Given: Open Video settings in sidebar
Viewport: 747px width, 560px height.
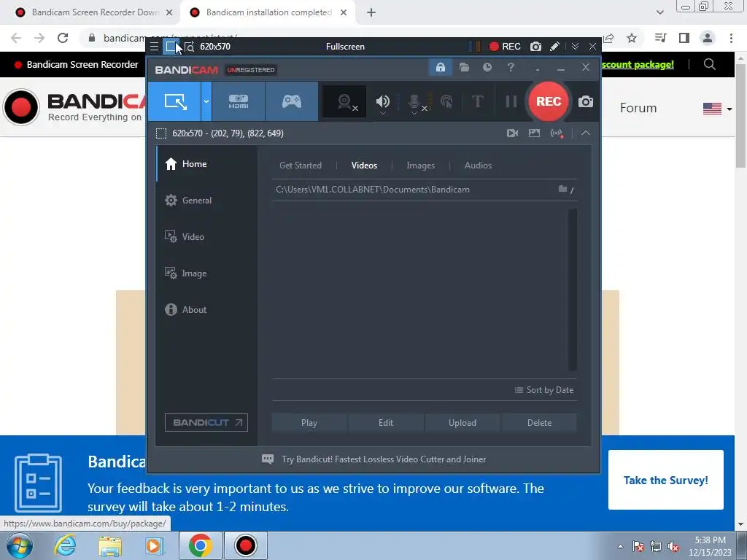Looking at the screenshot, I should point(206,237).
